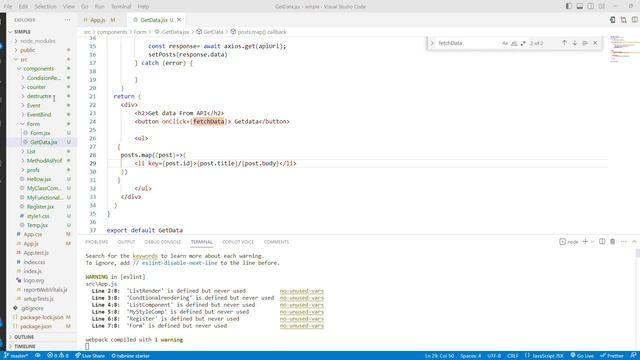Screen dimensions: 640x360
Task: Expand the TIMELINE section
Action: pos(42,346)
